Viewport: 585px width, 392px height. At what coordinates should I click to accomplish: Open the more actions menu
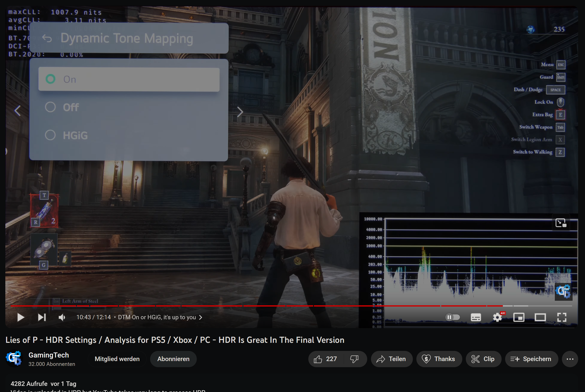point(570,359)
